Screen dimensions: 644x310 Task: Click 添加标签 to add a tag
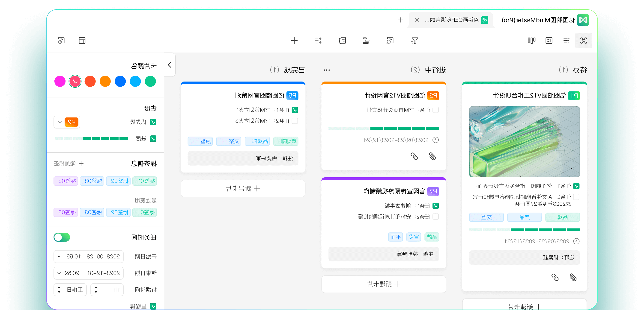pyautogui.click(x=69, y=164)
